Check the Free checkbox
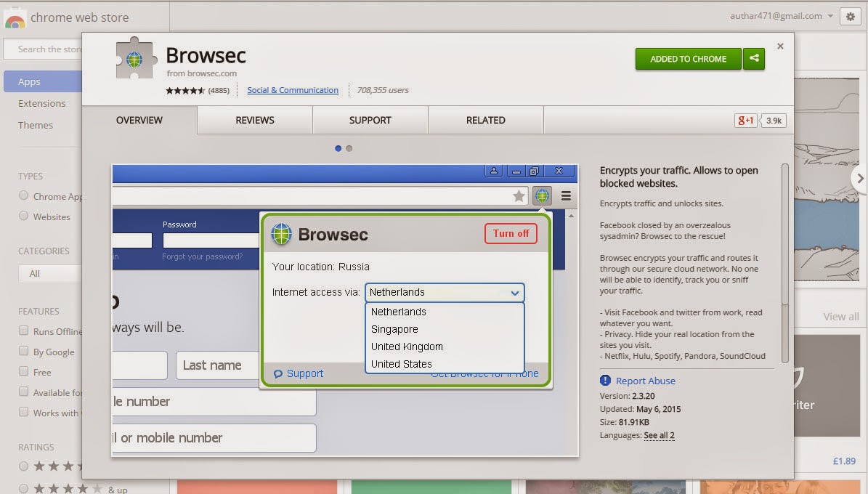The height and width of the screenshot is (494, 868). coord(23,372)
